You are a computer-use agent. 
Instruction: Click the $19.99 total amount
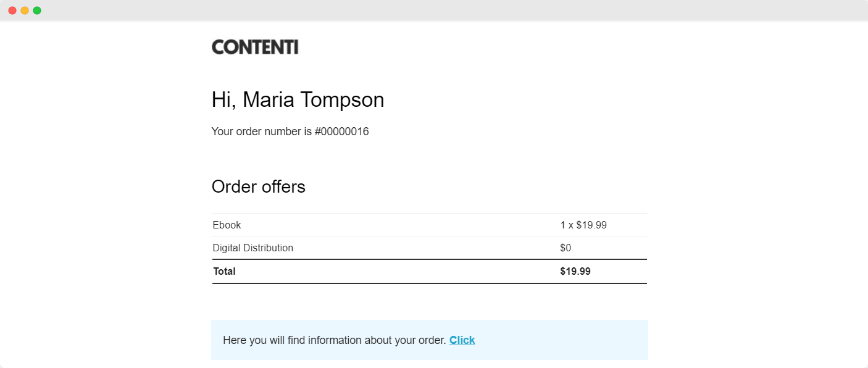click(575, 271)
